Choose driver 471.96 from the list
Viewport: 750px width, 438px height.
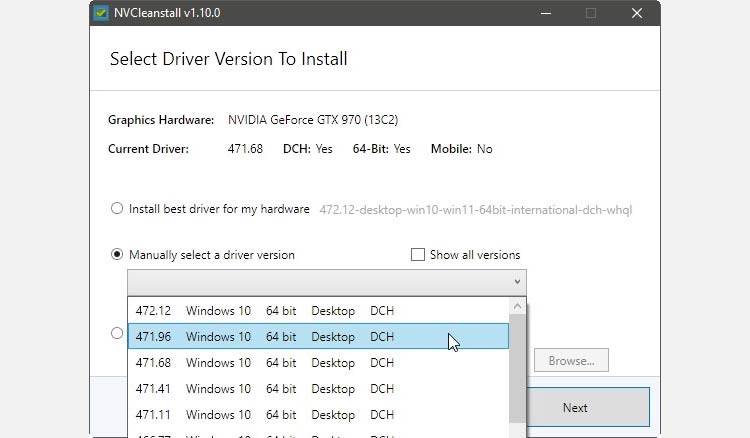pos(318,337)
